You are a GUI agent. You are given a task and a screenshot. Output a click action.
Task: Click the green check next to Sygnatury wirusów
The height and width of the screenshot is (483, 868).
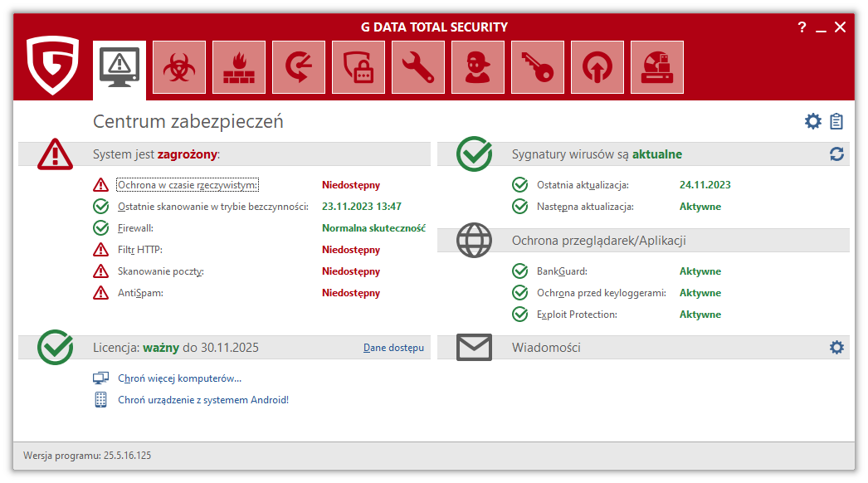[475, 154]
